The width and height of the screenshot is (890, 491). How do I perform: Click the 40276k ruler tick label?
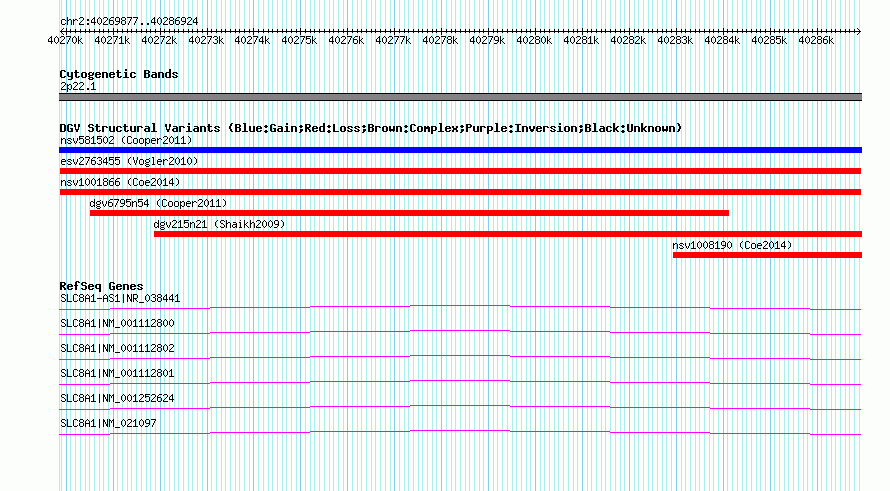[346, 40]
